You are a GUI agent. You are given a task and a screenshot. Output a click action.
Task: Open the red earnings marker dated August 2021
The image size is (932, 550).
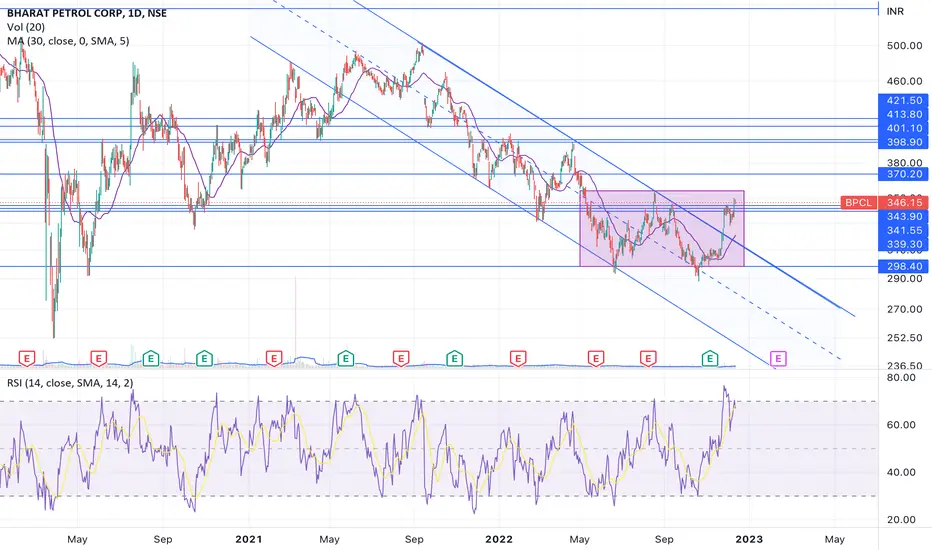(x=401, y=359)
